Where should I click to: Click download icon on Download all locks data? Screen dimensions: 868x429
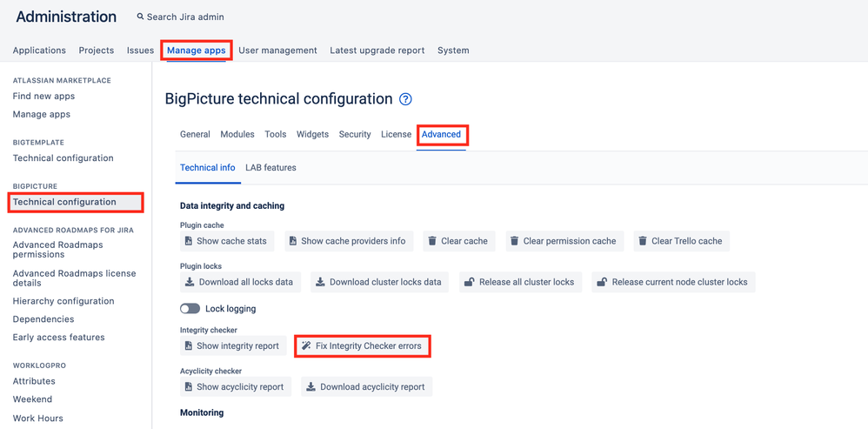pos(190,282)
